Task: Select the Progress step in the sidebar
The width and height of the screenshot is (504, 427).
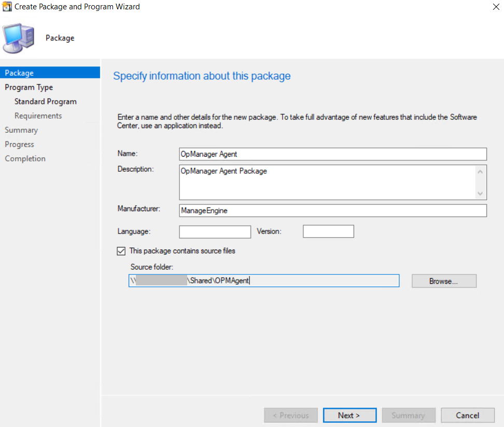Action: pyautogui.click(x=19, y=144)
